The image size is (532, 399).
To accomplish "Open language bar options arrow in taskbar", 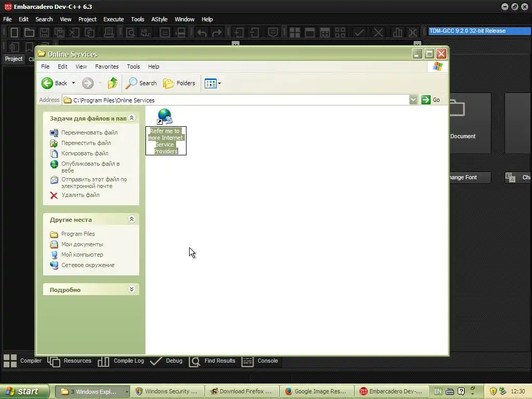I will (473, 394).
